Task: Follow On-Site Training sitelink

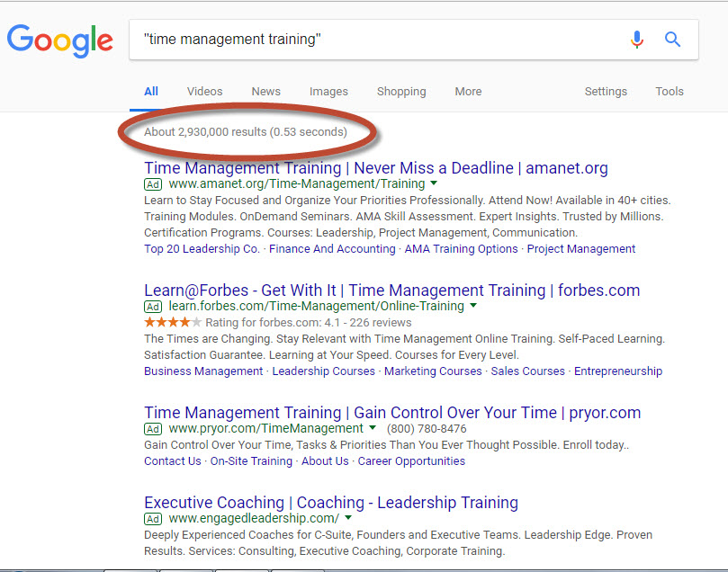Action: [x=251, y=461]
